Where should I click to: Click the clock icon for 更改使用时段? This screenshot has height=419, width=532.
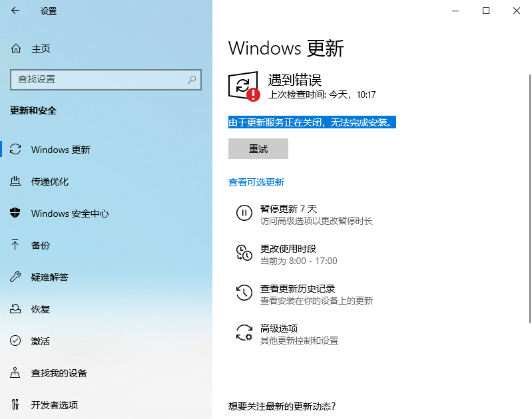coord(244,253)
